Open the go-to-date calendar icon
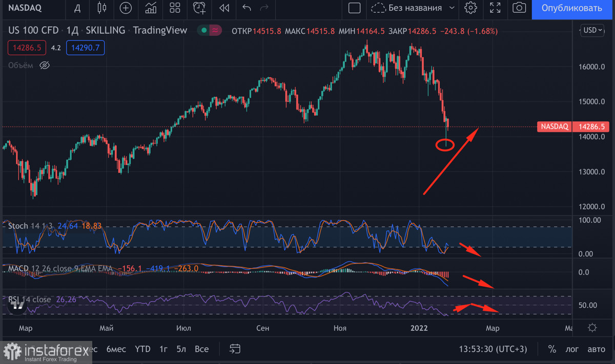This screenshot has height=364, width=615. coord(235,349)
